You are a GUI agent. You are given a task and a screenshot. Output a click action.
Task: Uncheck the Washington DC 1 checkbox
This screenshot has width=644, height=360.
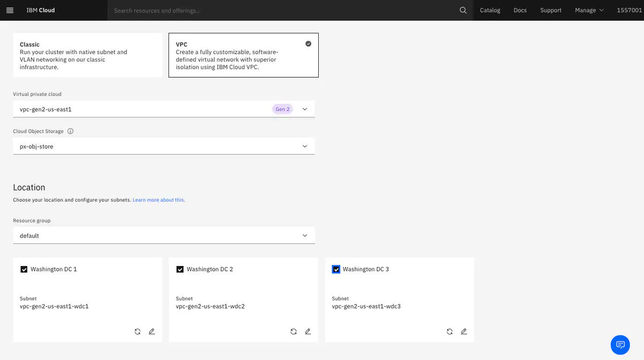point(24,269)
